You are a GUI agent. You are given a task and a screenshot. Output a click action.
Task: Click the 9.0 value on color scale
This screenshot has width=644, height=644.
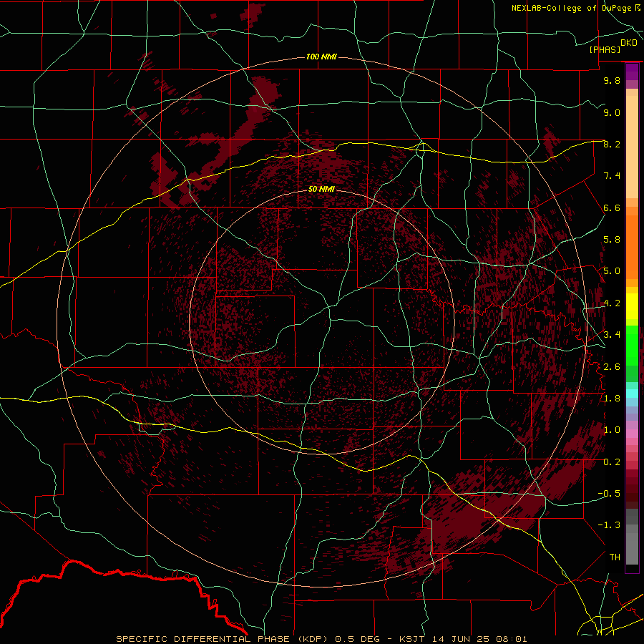click(x=612, y=112)
